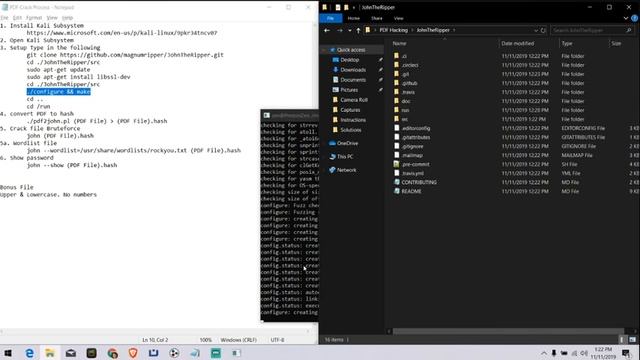
Task: Click PDF Hacking breadcrumb
Action: (x=393, y=30)
